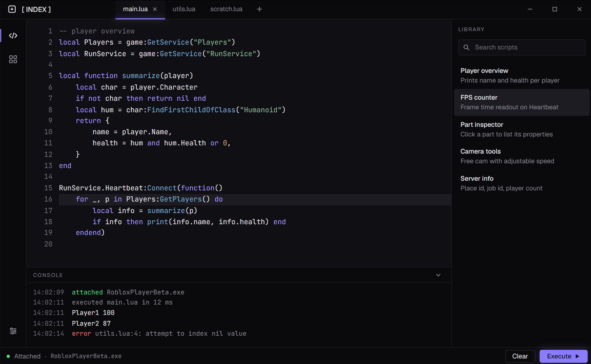Click RobloxPlayerBeta.exe in status bar

coord(86,356)
